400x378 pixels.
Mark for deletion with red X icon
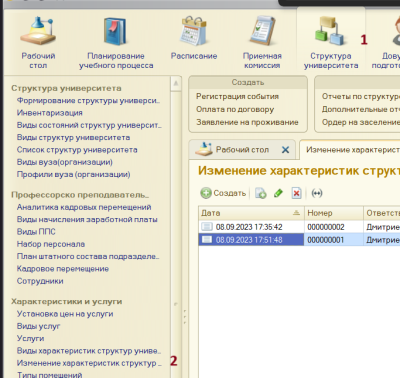pyautogui.click(x=296, y=193)
